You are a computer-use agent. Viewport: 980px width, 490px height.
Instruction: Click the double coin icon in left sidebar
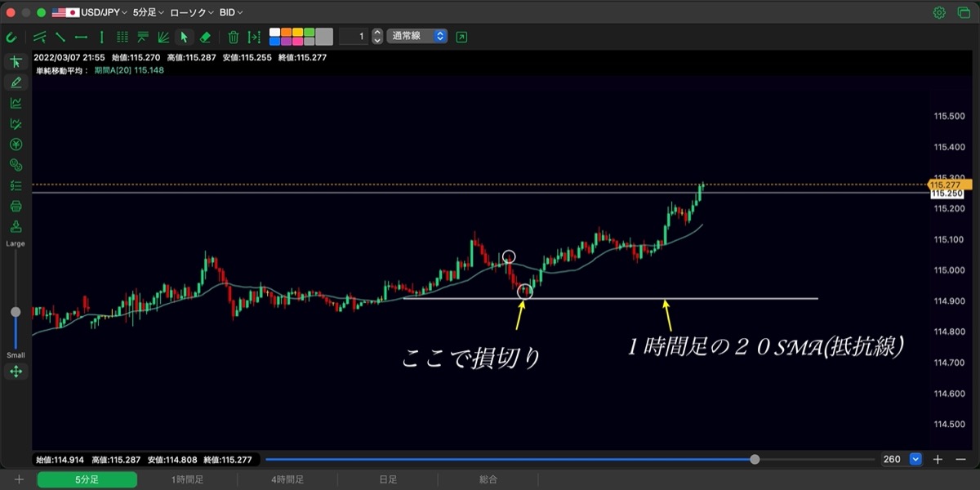(16, 165)
